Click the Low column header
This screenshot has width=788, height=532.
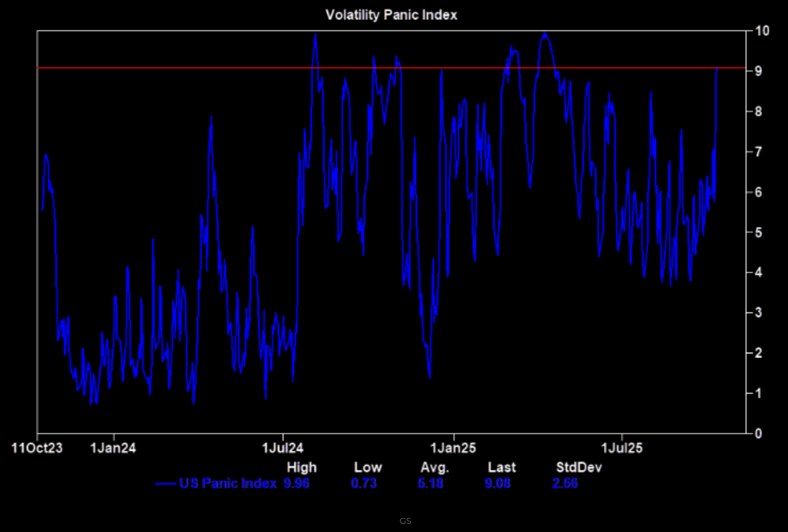[x=368, y=467]
